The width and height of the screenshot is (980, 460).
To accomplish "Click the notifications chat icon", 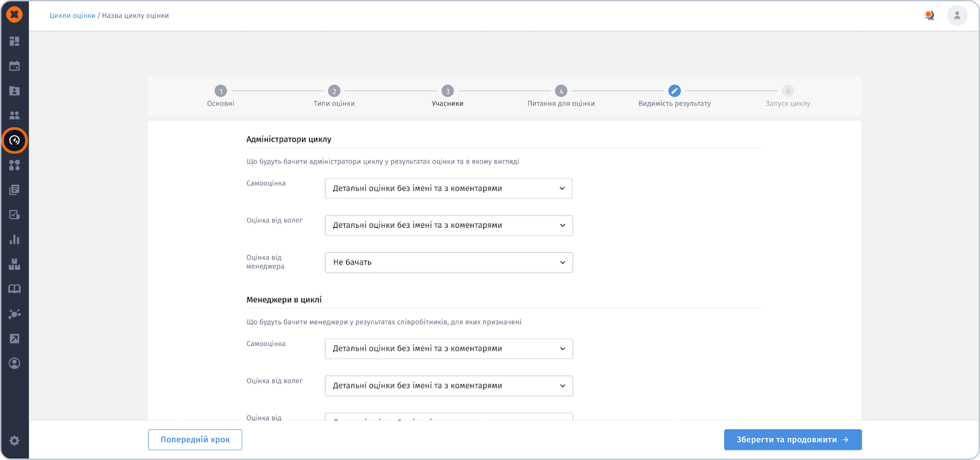I will coord(929,15).
